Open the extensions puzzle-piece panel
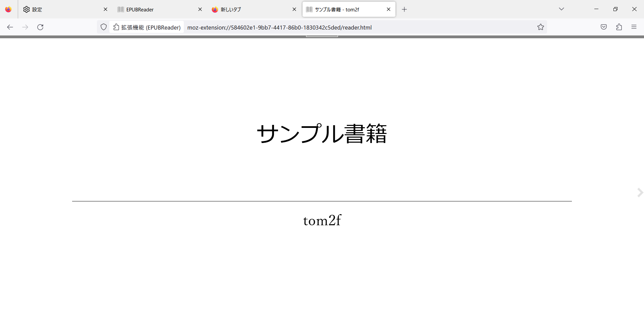The width and height of the screenshot is (644, 335). pyautogui.click(x=619, y=27)
